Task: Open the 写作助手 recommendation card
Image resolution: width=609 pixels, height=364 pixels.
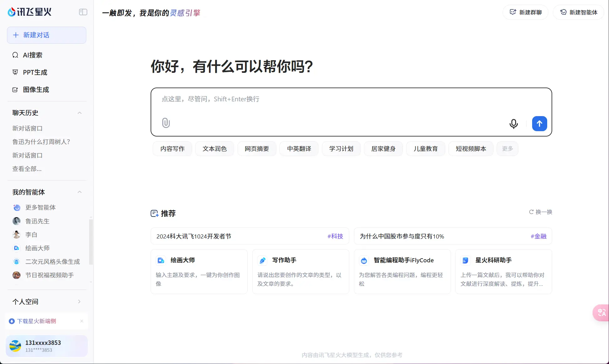Action: pyautogui.click(x=301, y=272)
